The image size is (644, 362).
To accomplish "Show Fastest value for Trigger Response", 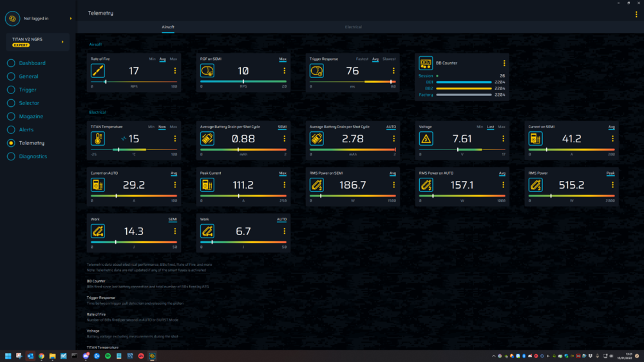I will click(x=362, y=59).
